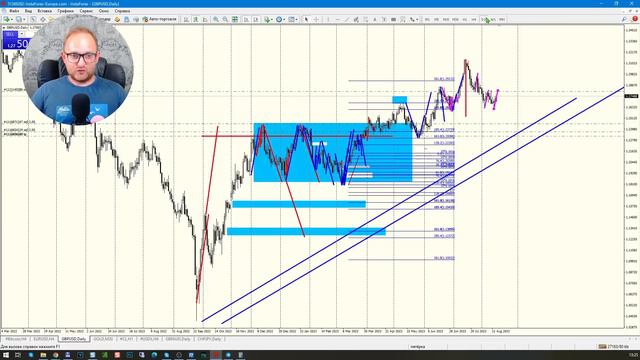This screenshot has height=360, width=640.
Task: Expand the New Chart dropdown arrow
Action: 12,19
